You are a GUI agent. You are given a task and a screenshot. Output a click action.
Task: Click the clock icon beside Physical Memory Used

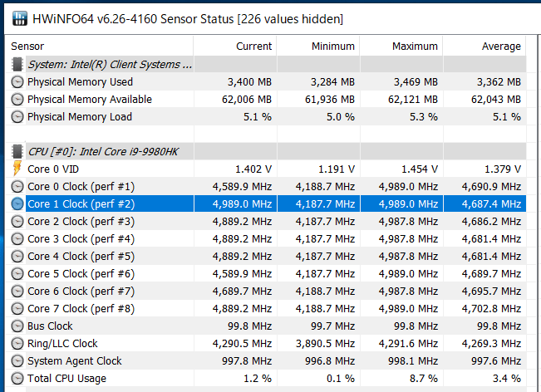pos(17,82)
